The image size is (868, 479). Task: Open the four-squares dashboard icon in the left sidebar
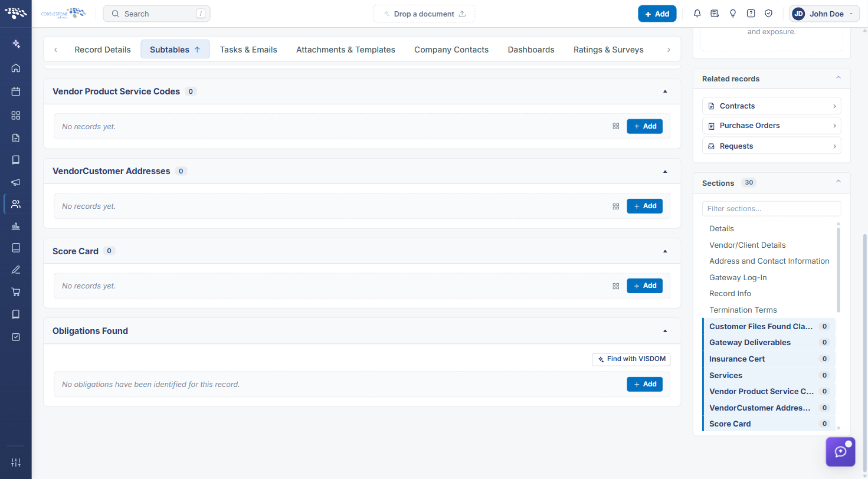point(16,116)
